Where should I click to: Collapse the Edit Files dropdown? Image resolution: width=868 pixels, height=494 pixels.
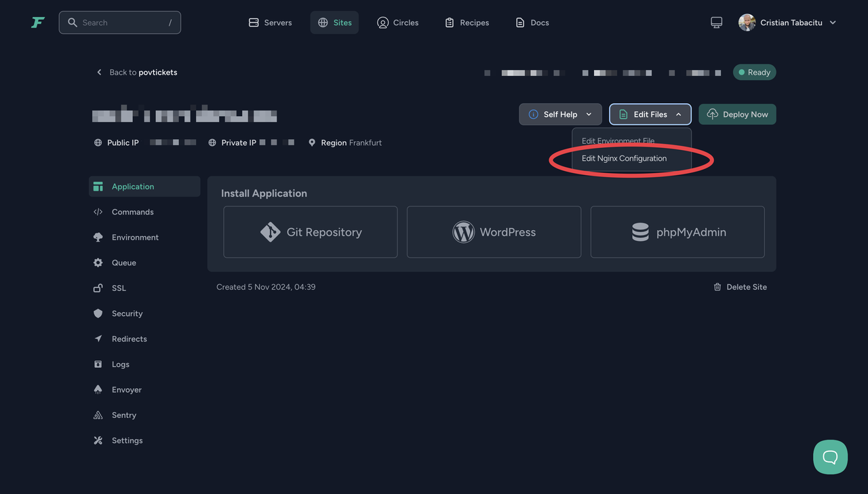click(x=650, y=114)
